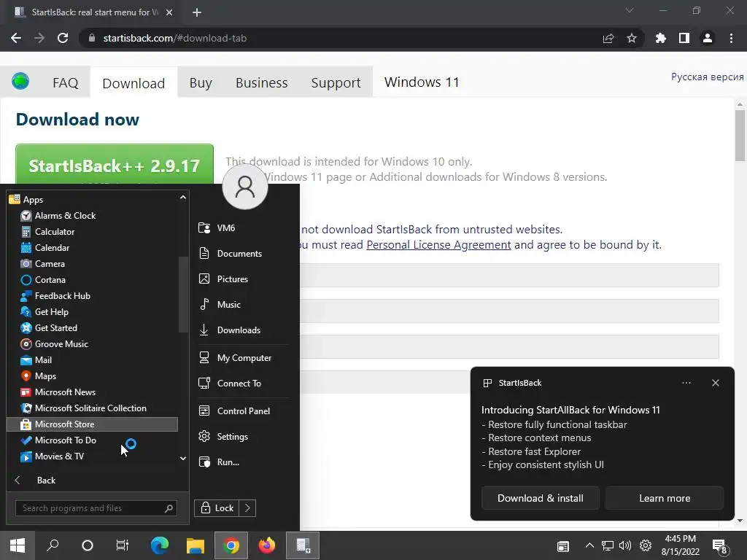Open Microsoft Solitaire Collection
Image resolution: width=747 pixels, height=560 pixels.
coord(83,408)
